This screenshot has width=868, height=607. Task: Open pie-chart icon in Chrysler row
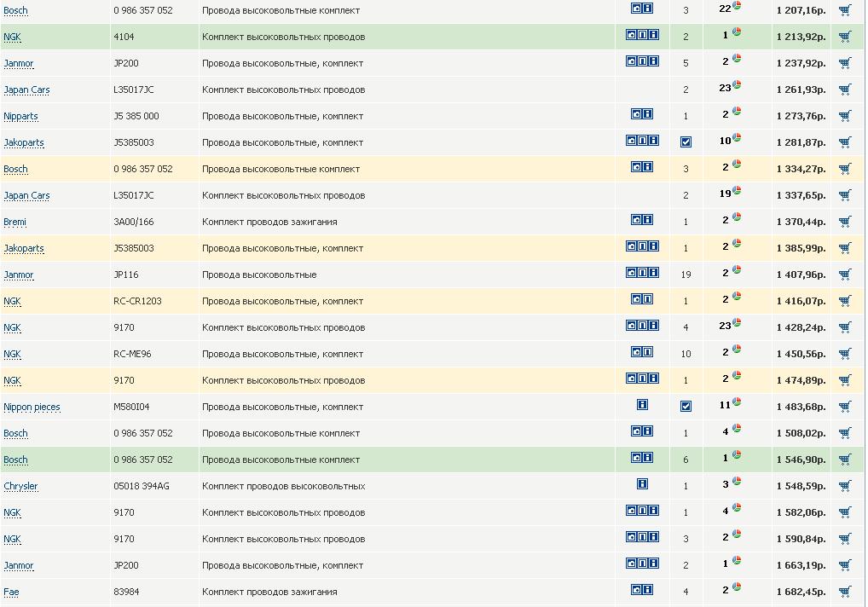click(x=737, y=481)
